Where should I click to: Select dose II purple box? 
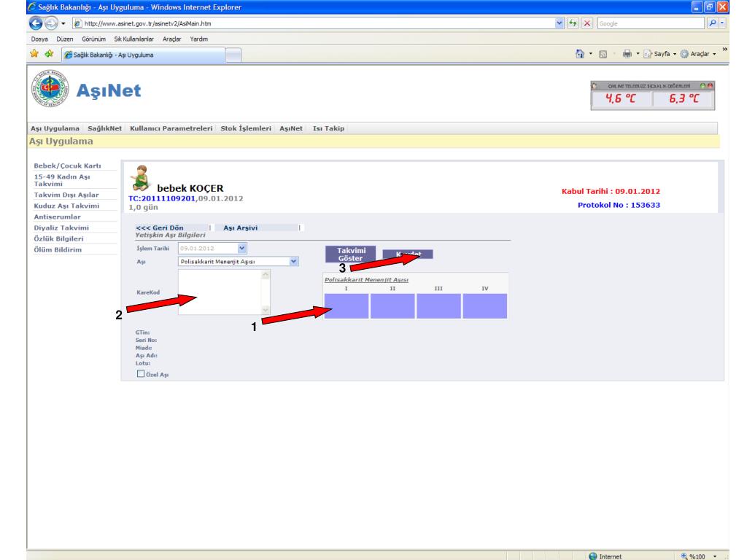392,306
